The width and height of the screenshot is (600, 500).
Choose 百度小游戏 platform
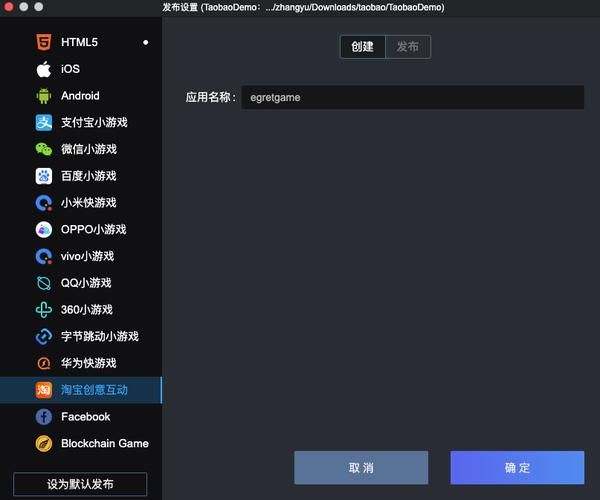pyautogui.click(x=89, y=176)
